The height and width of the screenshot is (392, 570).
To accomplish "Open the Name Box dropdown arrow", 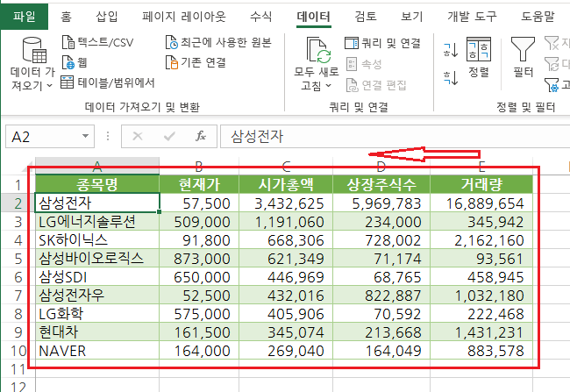I will tap(85, 136).
